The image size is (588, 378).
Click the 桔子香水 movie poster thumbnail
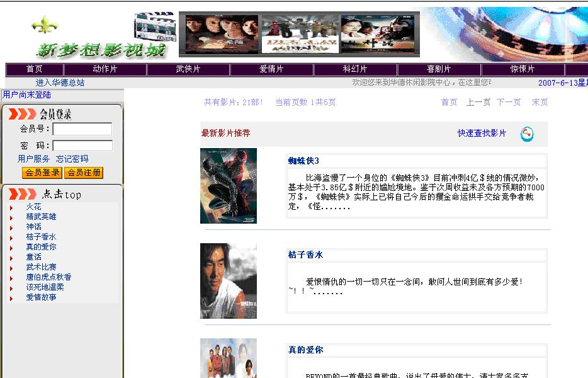pyautogui.click(x=229, y=281)
